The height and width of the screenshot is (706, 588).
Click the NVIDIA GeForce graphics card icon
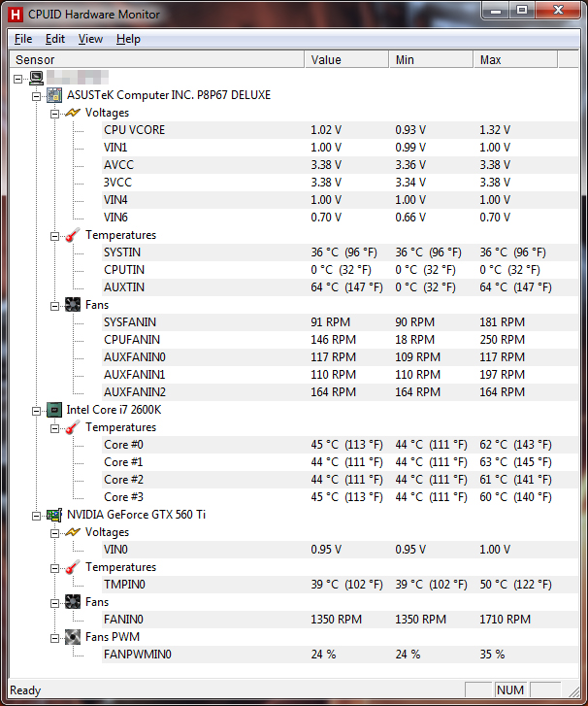54,515
